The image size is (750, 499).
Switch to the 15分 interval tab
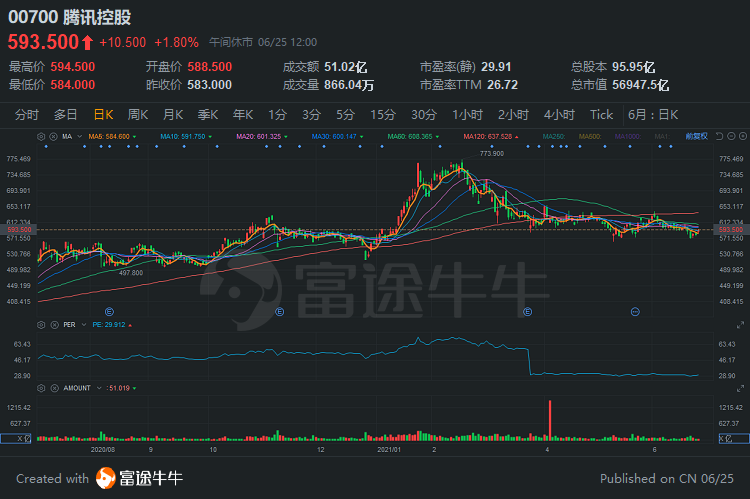(383, 115)
